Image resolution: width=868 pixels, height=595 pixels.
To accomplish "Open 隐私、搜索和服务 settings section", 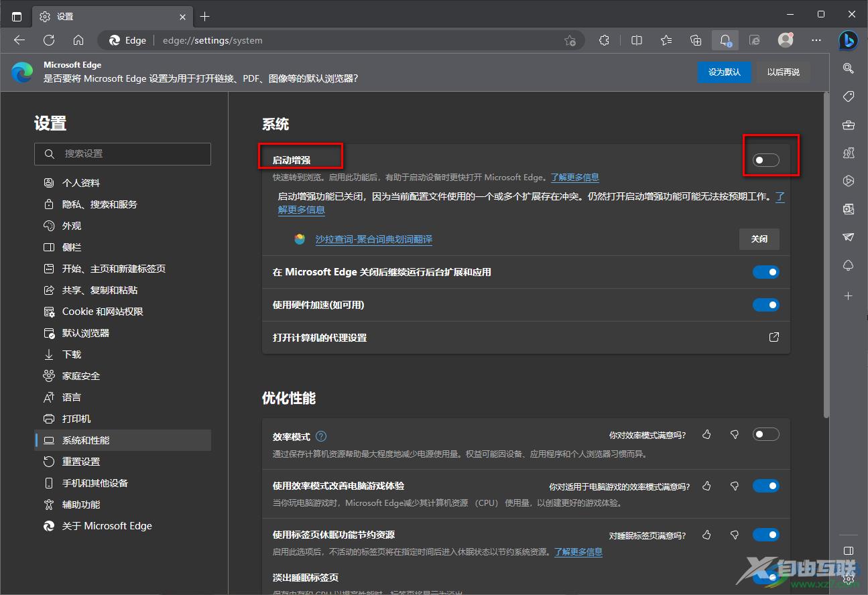I will tap(123, 204).
